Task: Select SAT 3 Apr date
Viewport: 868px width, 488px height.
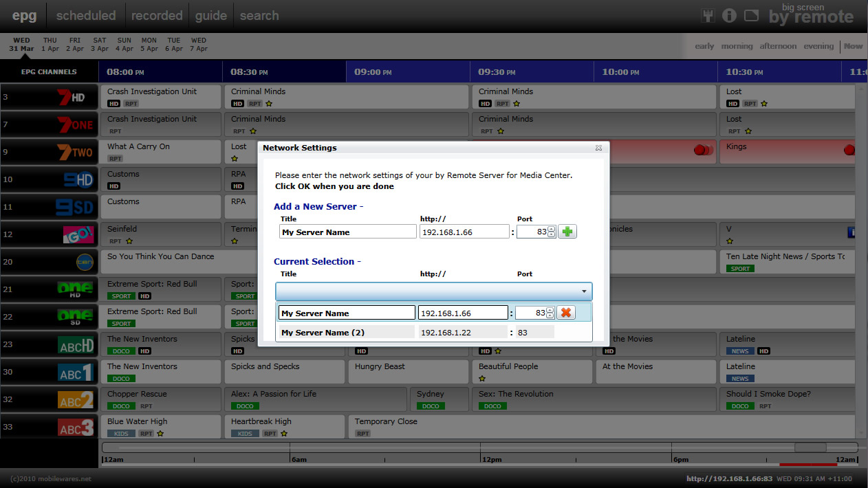Action: (100, 45)
